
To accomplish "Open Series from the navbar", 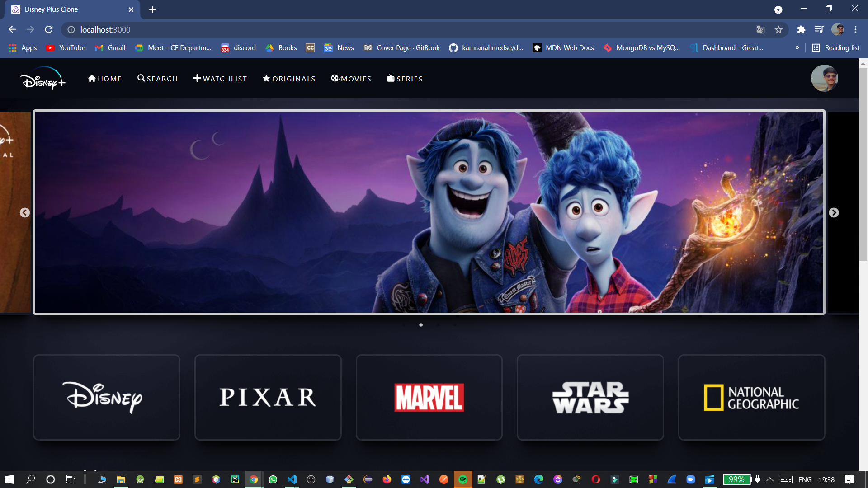I will [405, 79].
